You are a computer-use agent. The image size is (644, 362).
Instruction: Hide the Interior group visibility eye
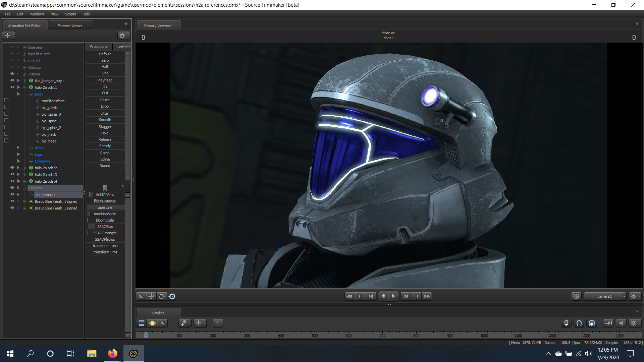click(x=12, y=74)
